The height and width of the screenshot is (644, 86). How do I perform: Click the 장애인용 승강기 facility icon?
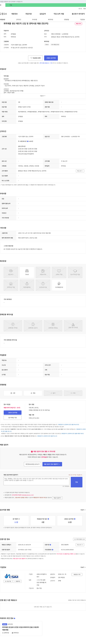(33, 326)
